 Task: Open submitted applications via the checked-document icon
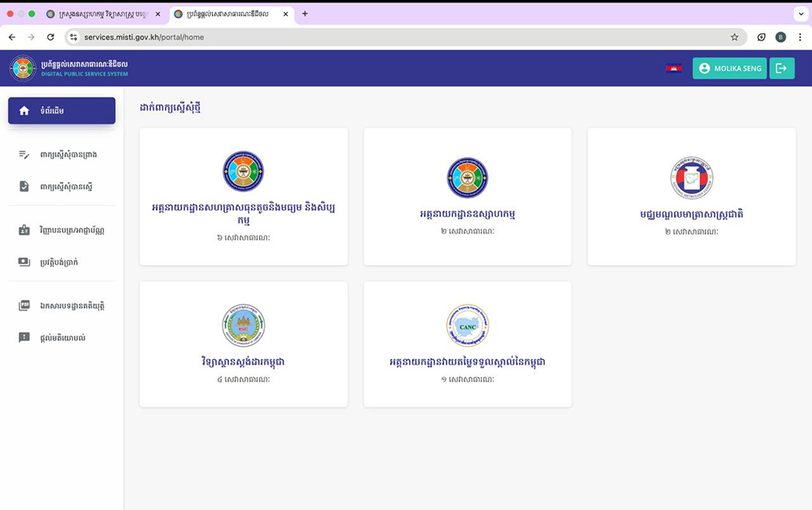24,187
